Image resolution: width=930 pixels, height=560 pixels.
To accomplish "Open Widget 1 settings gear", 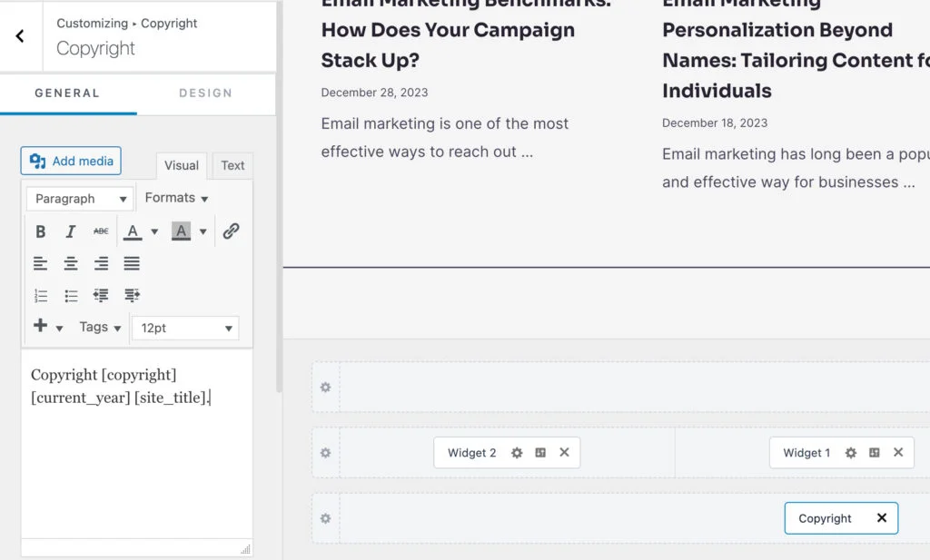I will pos(851,453).
